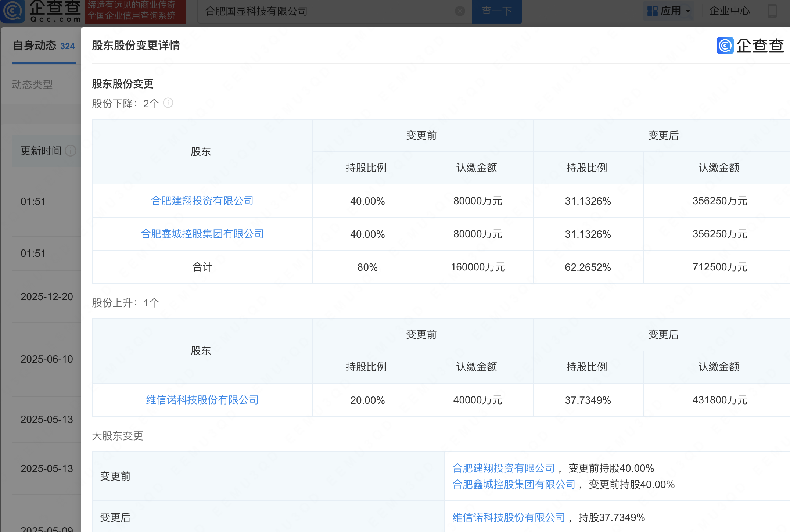The width and height of the screenshot is (790, 532).
Task: Select the 2025-12-20 timeline entry
Action: coord(46,296)
